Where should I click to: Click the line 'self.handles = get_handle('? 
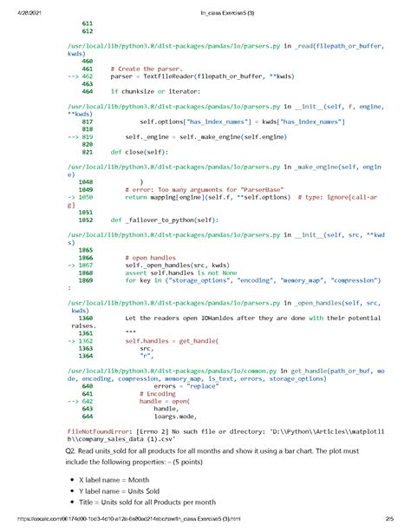[x=172, y=341]
